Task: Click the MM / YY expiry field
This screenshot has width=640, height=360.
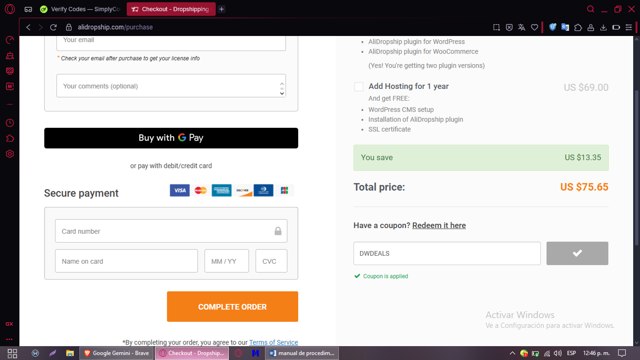Action: pos(227,261)
